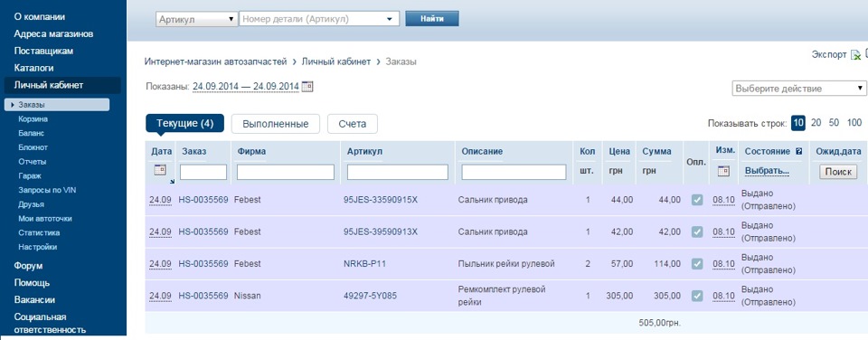Sort by the Состояние column header

click(x=767, y=151)
